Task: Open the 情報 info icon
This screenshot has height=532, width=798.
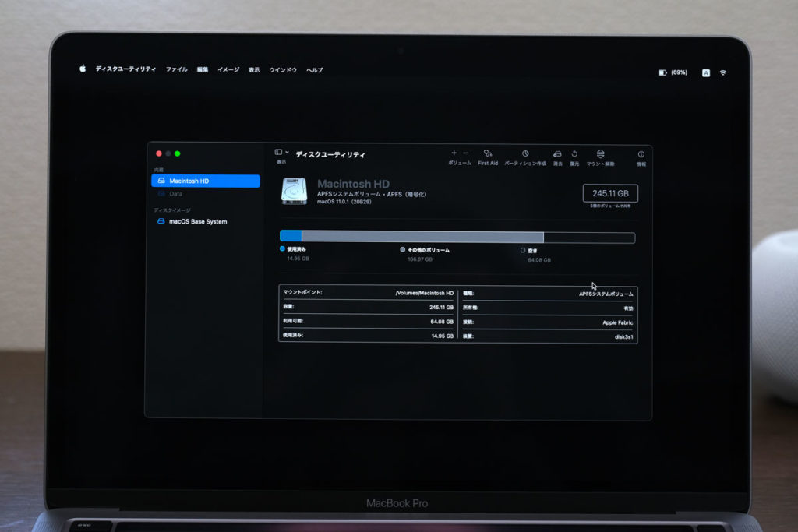Action: (641, 154)
